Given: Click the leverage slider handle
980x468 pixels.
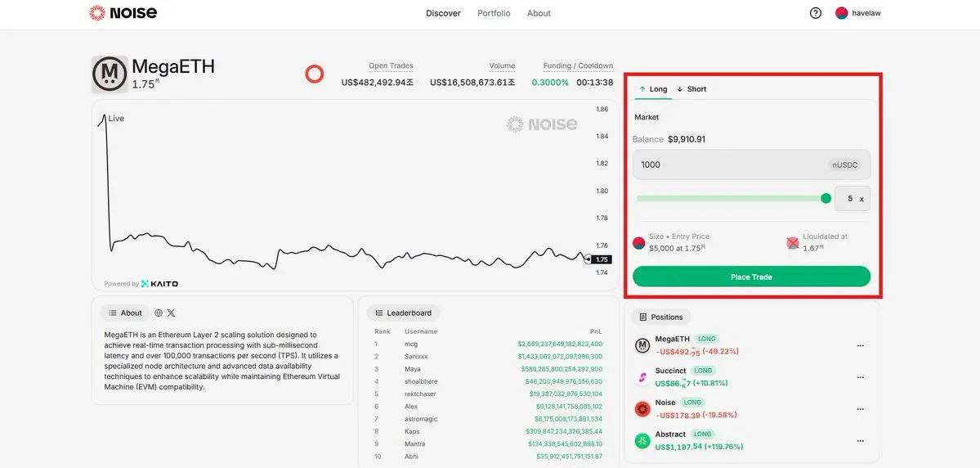Looking at the screenshot, I should point(826,198).
